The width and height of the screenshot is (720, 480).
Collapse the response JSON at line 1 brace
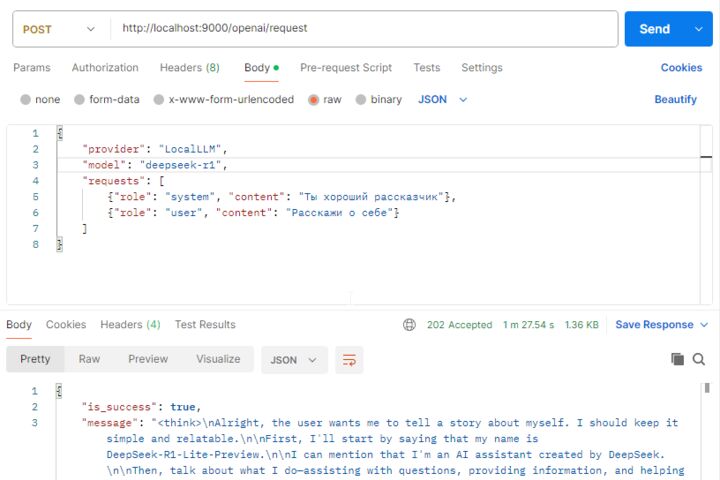tap(59, 391)
